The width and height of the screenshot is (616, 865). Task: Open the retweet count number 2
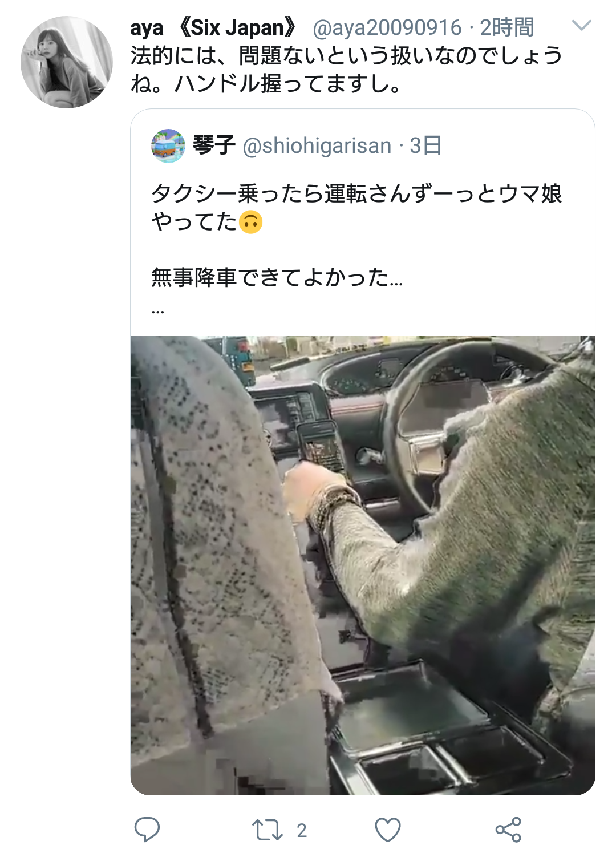tap(302, 830)
